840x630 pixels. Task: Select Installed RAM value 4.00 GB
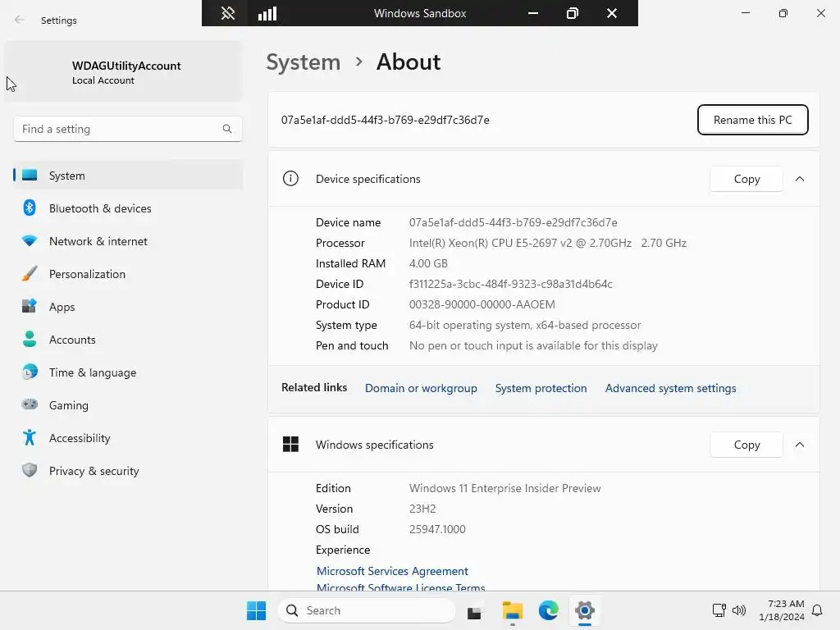[428, 263]
